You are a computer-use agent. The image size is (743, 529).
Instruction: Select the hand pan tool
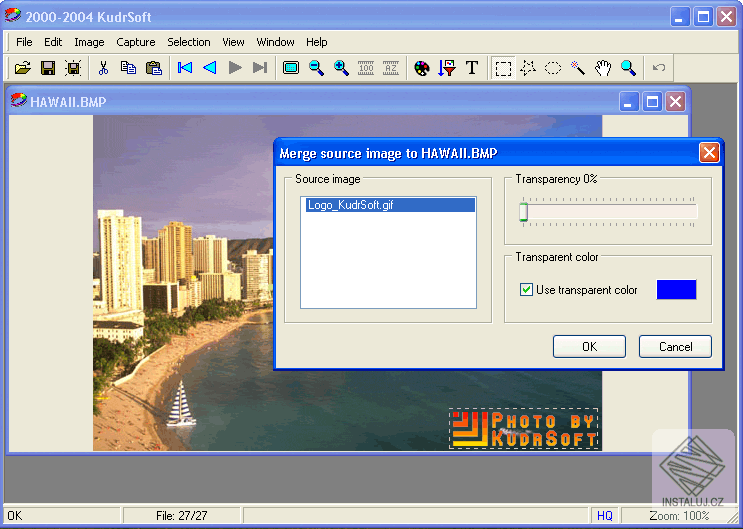point(603,68)
